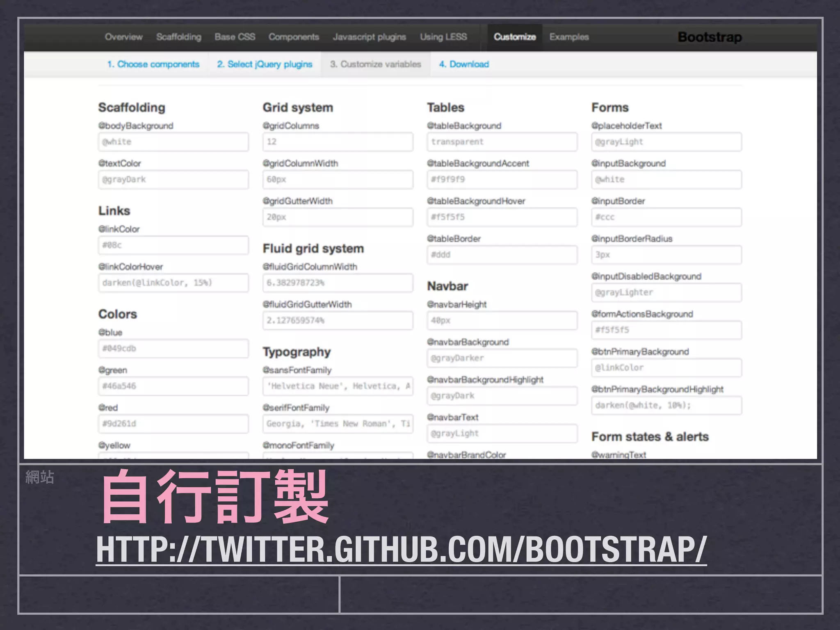Viewport: 840px width, 630px height.
Task: Click the Grid system heading
Action: [298, 107]
